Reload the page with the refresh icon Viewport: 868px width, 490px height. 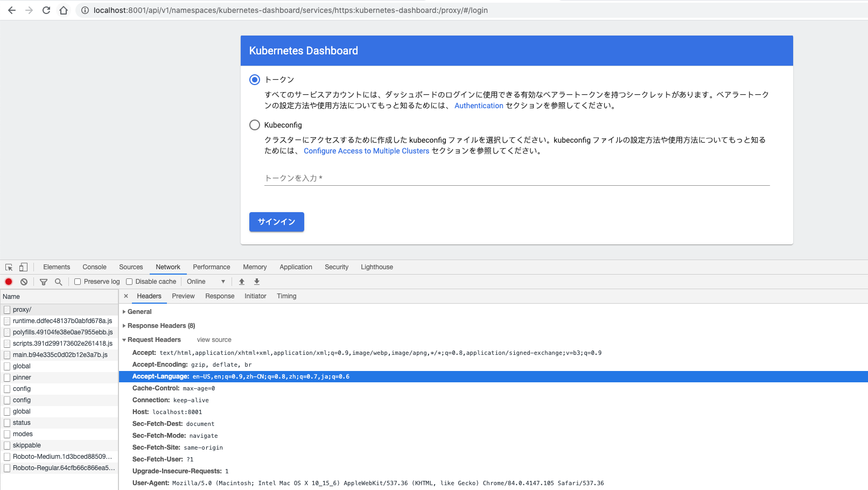(x=46, y=10)
